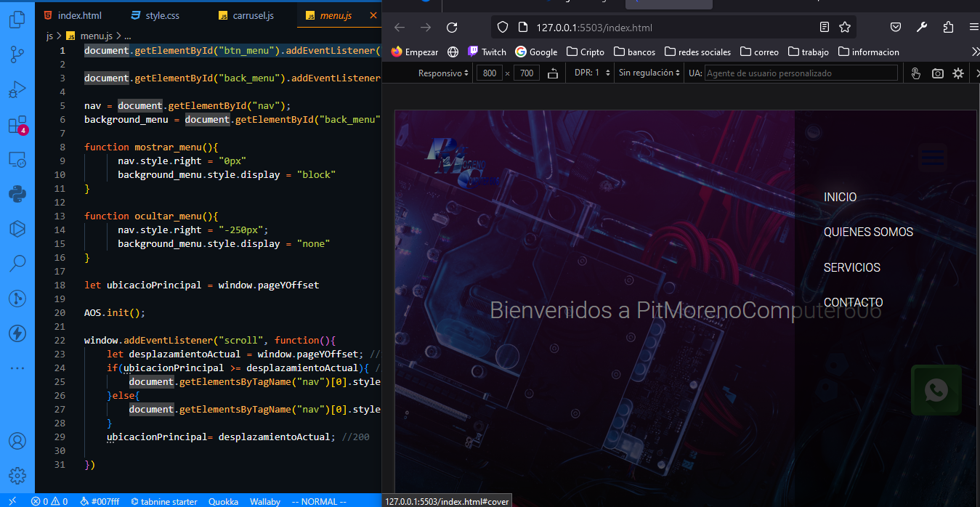Open the Extensions view with badge
The height and width of the screenshot is (507, 980).
[x=17, y=124]
